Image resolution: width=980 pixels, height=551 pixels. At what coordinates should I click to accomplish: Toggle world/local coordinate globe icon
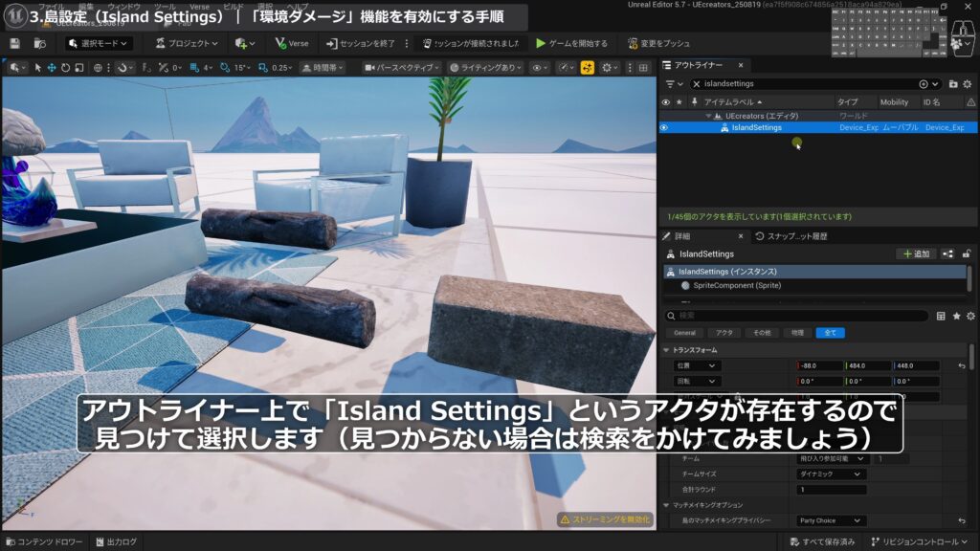tap(98, 68)
